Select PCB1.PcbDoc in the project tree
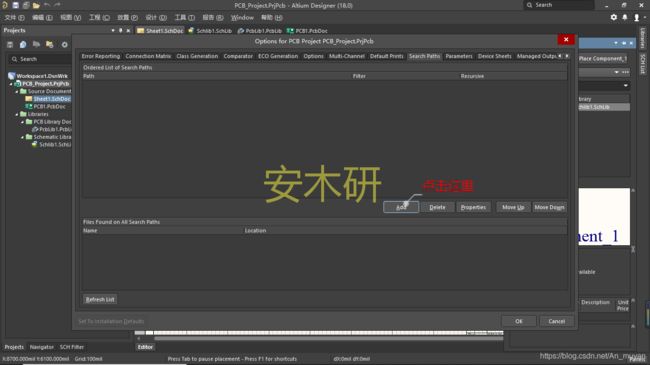Screen dimensions: 650x365 49,107
